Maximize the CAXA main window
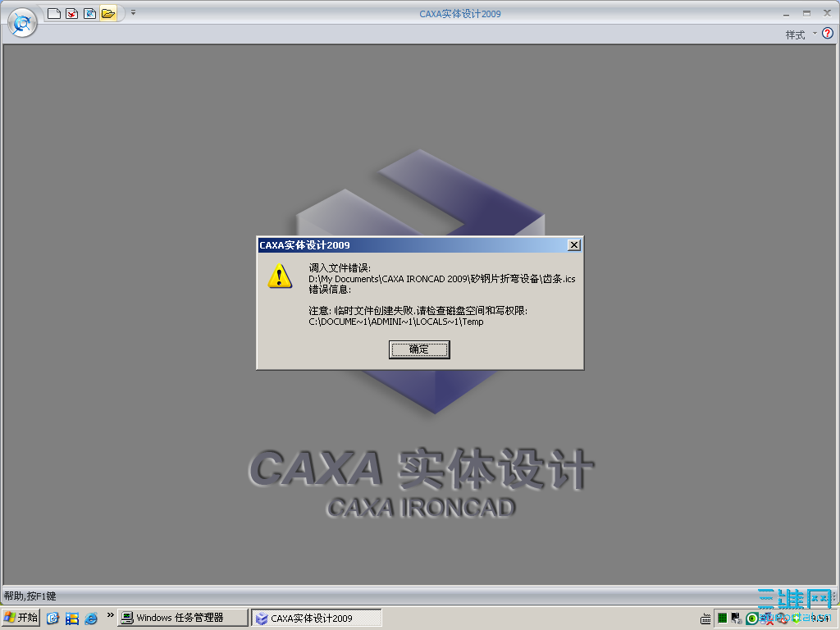Image resolution: width=840 pixels, height=630 pixels. pyautogui.click(x=806, y=13)
